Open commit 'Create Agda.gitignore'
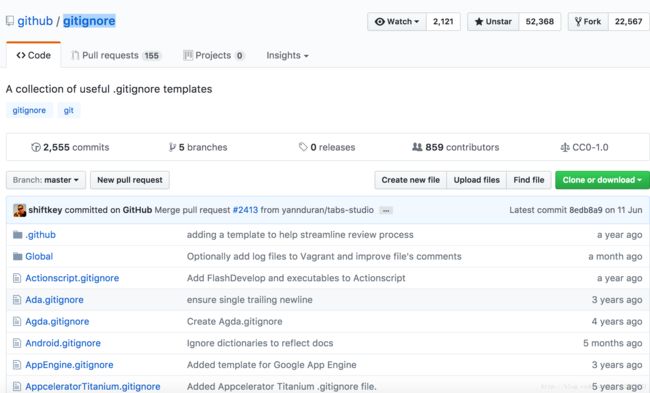This screenshot has width=650, height=393. click(235, 321)
